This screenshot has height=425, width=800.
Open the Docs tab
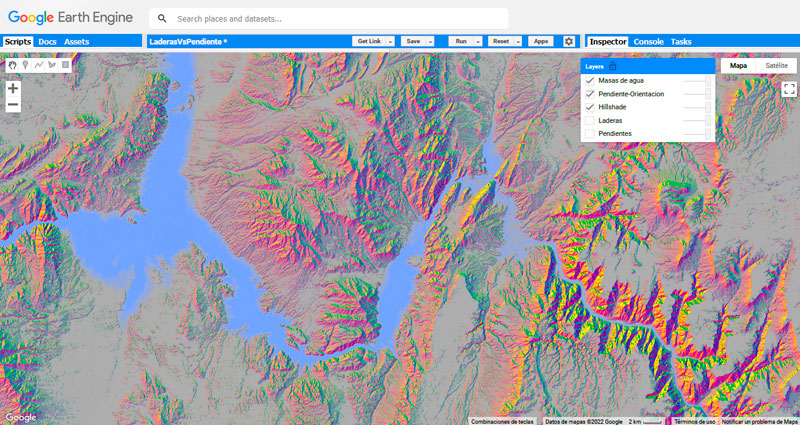(47, 41)
